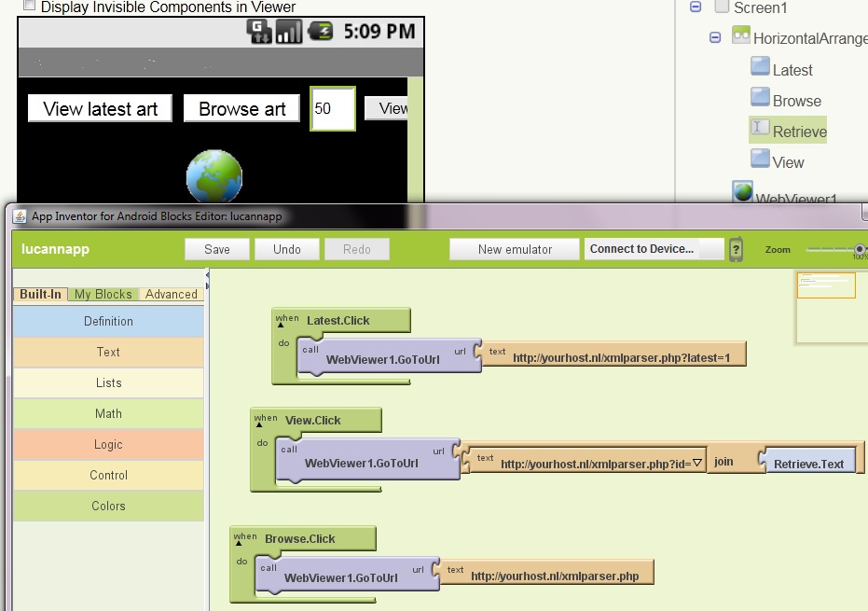Click the globe WebViewer icon in phone preview

coord(214,176)
